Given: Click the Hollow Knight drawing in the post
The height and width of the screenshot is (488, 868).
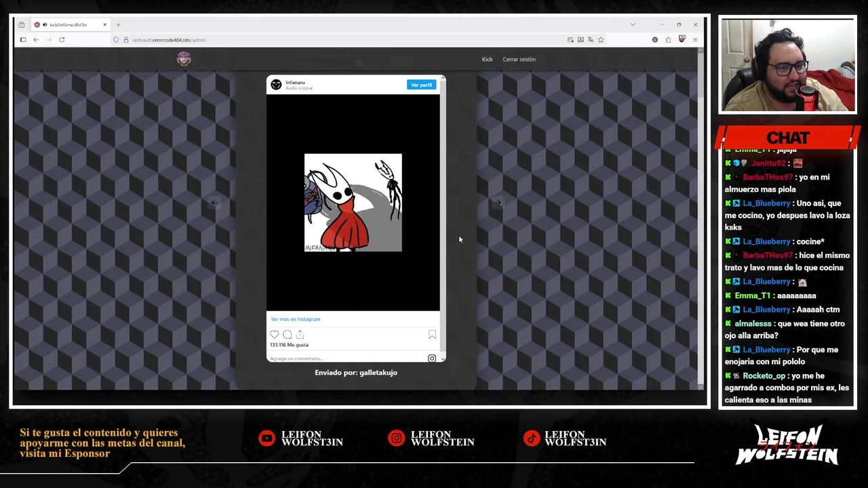Looking at the screenshot, I should [353, 203].
